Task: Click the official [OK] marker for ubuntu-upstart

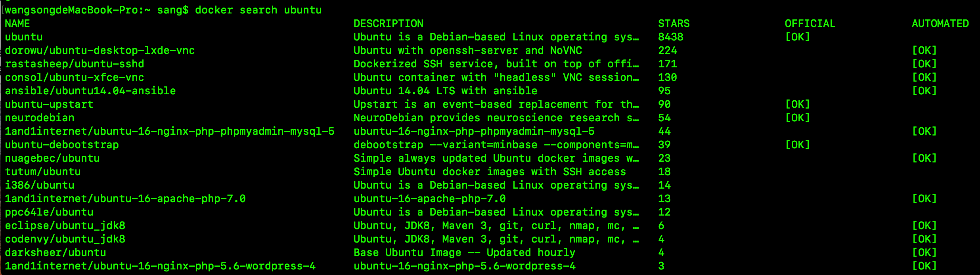Action: coord(797,104)
